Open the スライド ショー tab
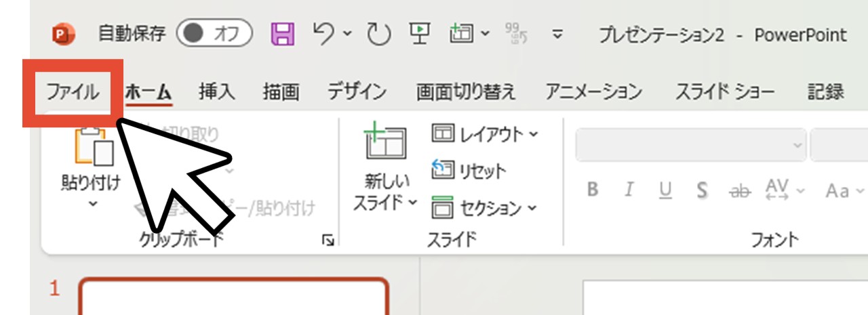The image size is (868, 315). 725,92
